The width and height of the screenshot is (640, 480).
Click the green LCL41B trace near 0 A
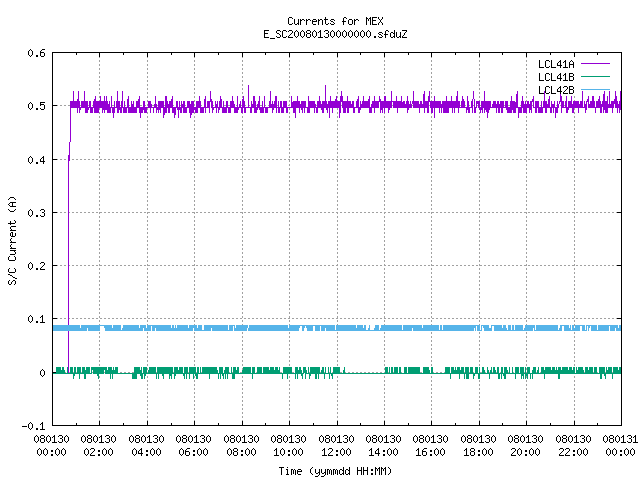point(337,371)
